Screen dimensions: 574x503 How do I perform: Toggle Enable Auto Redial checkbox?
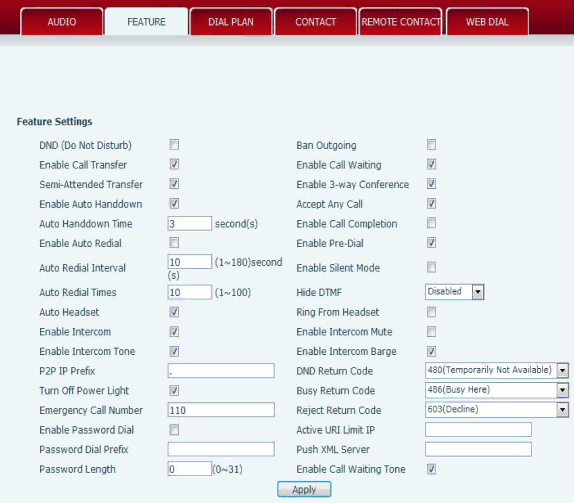click(174, 243)
